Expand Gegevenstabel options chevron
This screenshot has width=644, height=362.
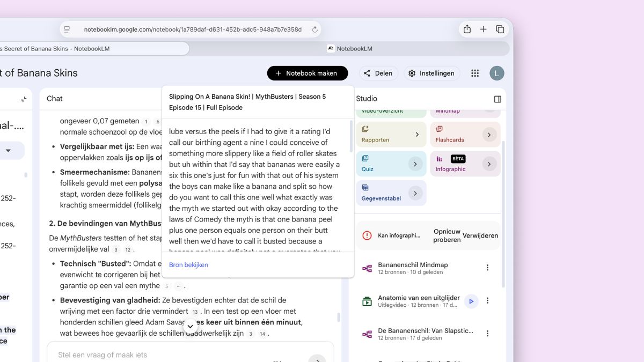[x=415, y=193]
